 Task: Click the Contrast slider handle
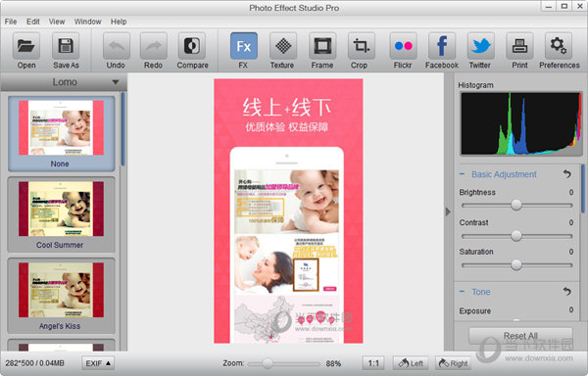point(516,236)
